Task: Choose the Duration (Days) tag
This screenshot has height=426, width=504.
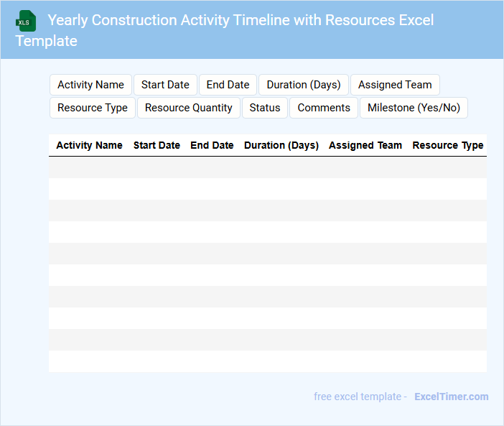Action: click(x=304, y=85)
